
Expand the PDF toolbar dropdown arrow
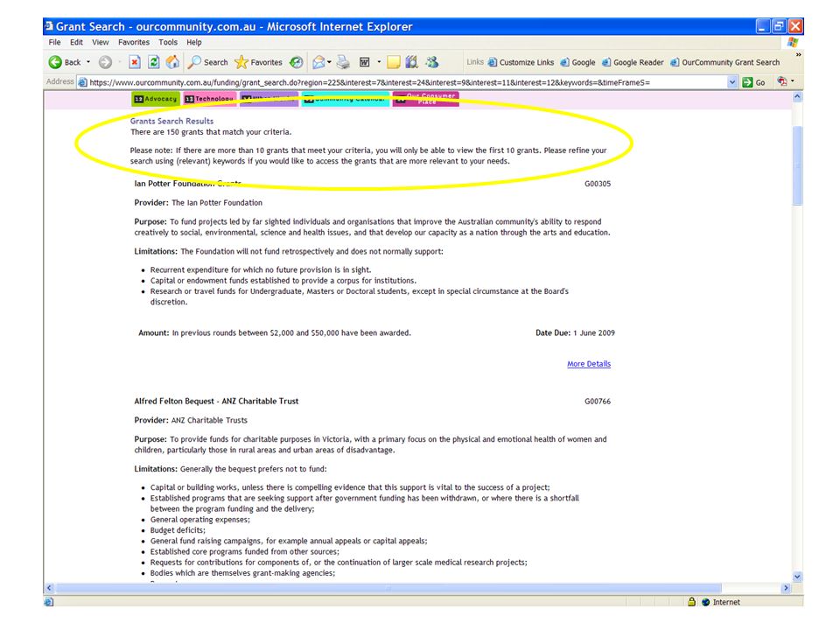[x=793, y=81]
